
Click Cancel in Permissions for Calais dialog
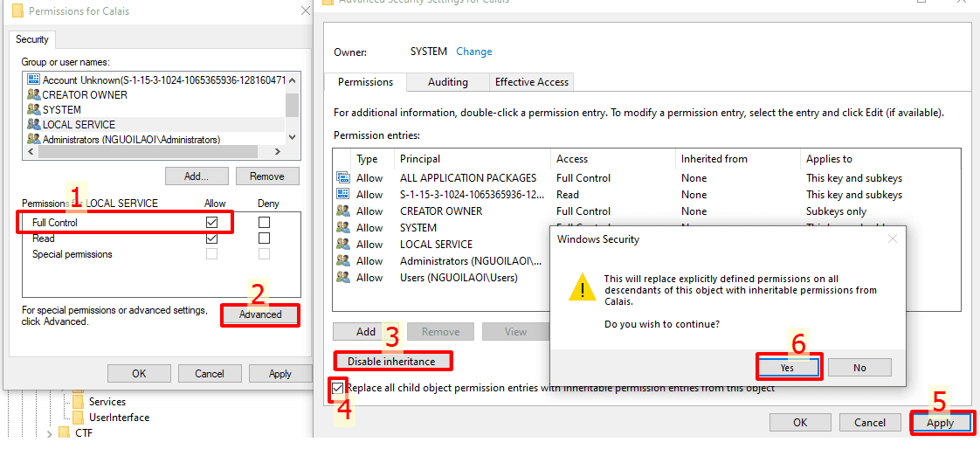click(x=210, y=373)
